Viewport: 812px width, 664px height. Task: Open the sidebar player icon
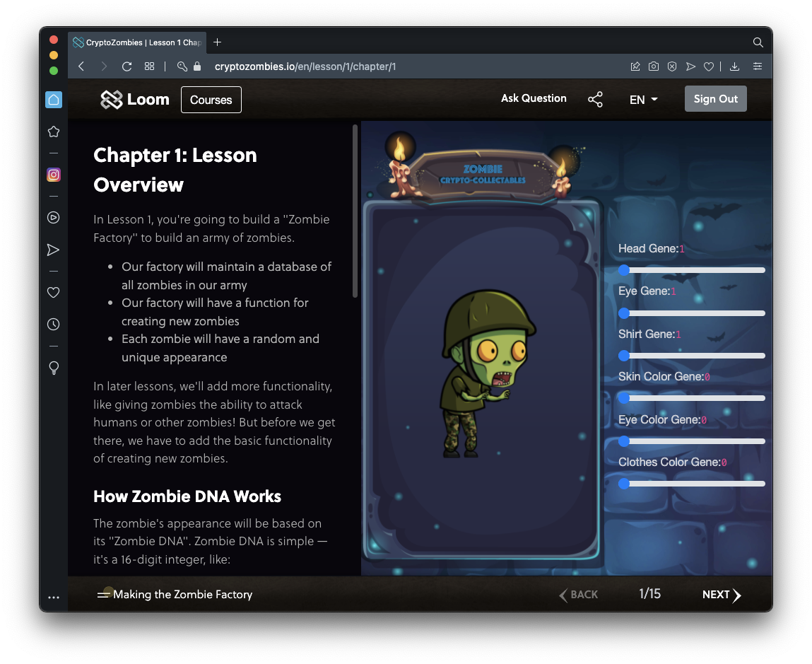53,217
